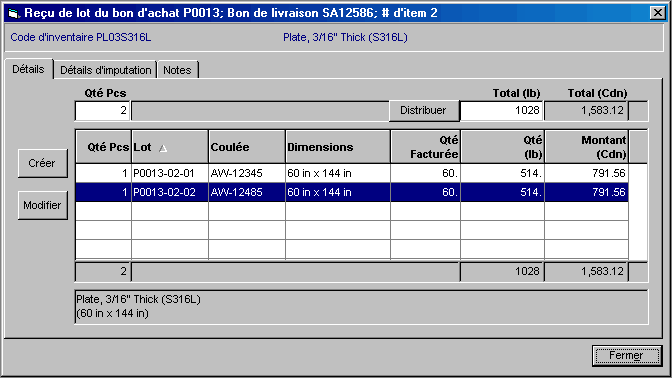Click Qté (lb) cell in P0013-02-02 row
672x378 pixels.
click(502, 192)
